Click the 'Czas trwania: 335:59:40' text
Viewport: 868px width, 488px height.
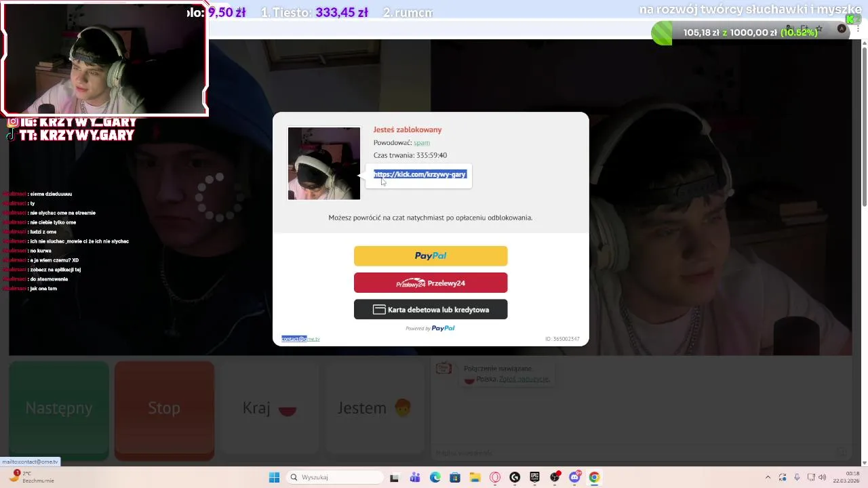click(410, 155)
